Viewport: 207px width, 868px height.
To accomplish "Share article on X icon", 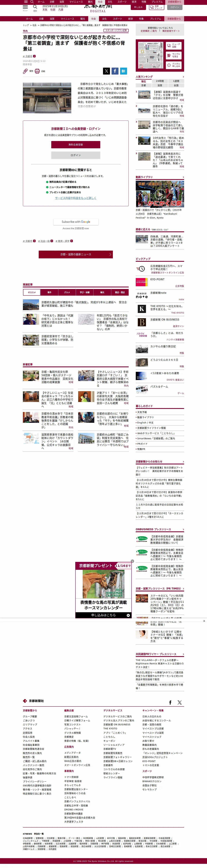I will tap(106, 71).
